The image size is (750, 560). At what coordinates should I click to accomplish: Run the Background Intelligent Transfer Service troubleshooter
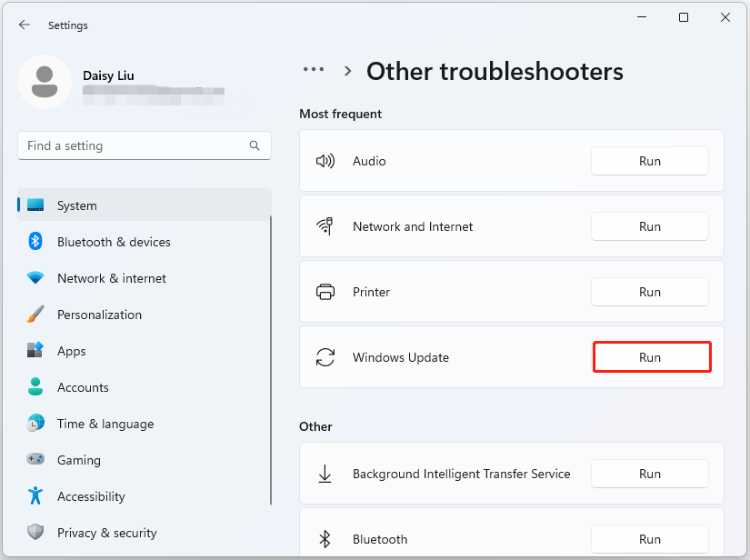(650, 474)
